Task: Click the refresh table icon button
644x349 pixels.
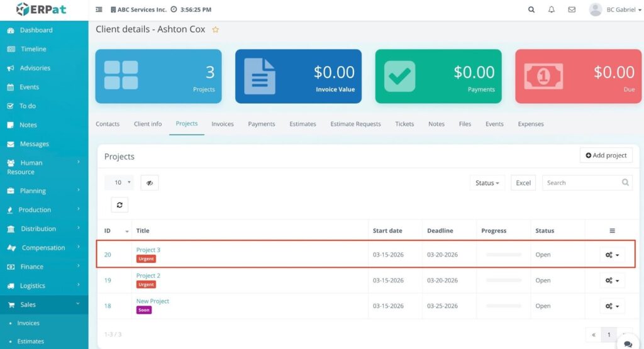Action: pos(119,205)
